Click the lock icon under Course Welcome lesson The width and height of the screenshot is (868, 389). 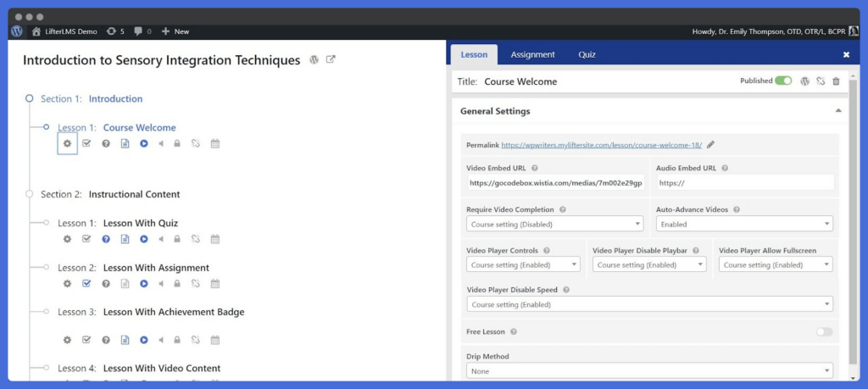click(x=177, y=143)
